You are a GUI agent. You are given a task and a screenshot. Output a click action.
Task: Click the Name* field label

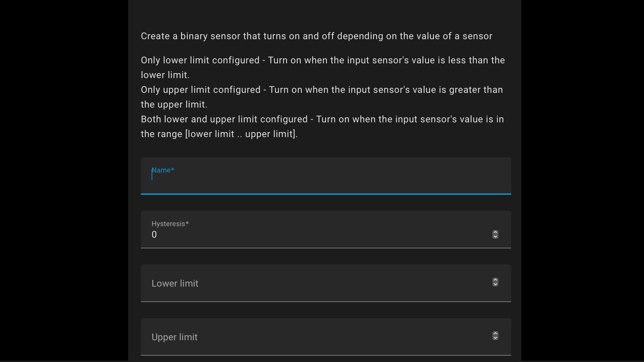pyautogui.click(x=163, y=170)
